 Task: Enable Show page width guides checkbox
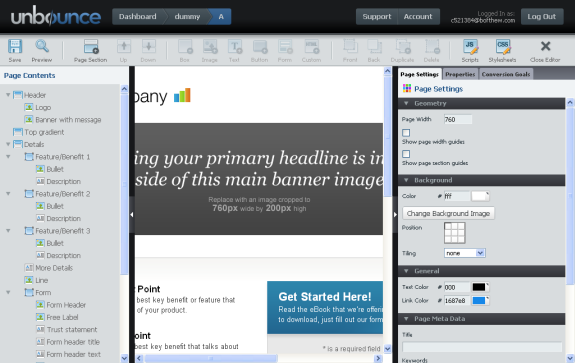point(406,133)
